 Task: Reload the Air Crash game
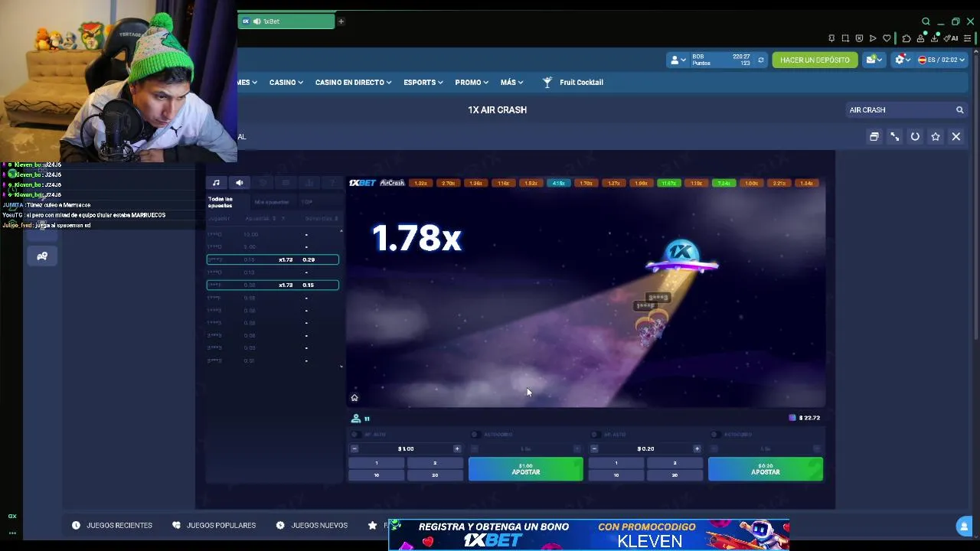click(x=915, y=136)
